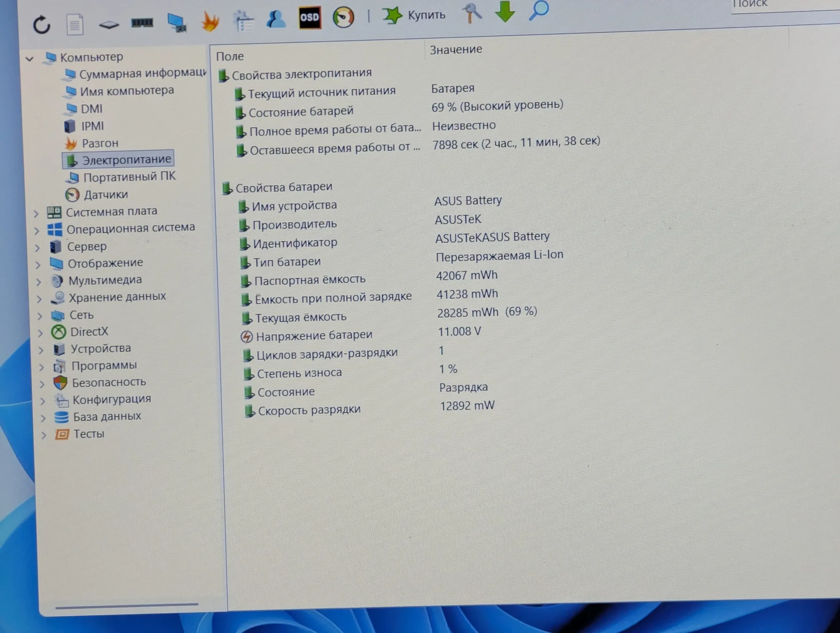Open the sensor gauge toolbar icon
Viewport: 840px width, 633px height.
click(343, 17)
